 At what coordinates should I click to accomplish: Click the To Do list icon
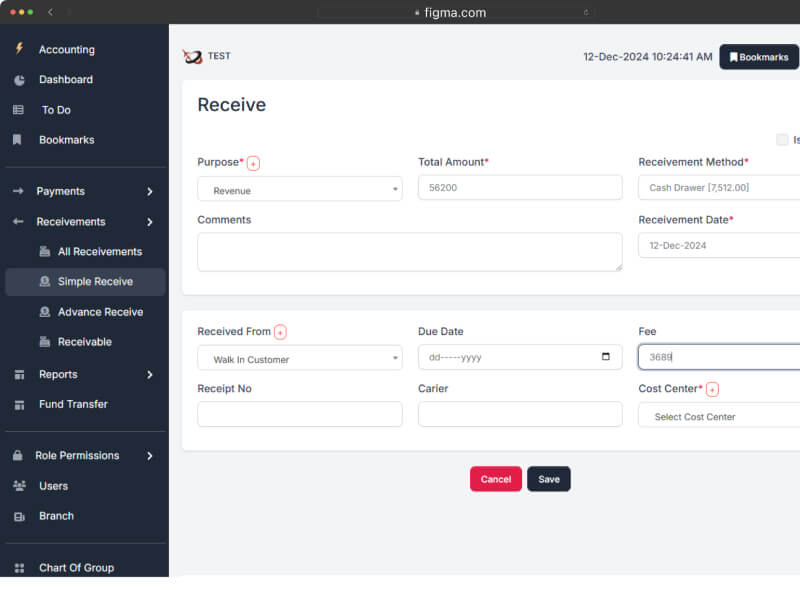coord(18,110)
